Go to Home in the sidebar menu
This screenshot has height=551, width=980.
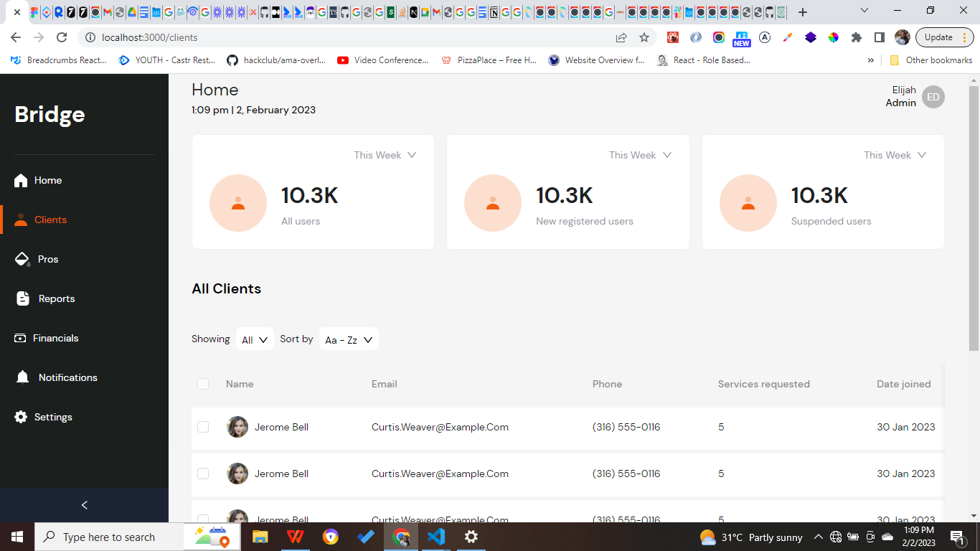[x=48, y=180]
